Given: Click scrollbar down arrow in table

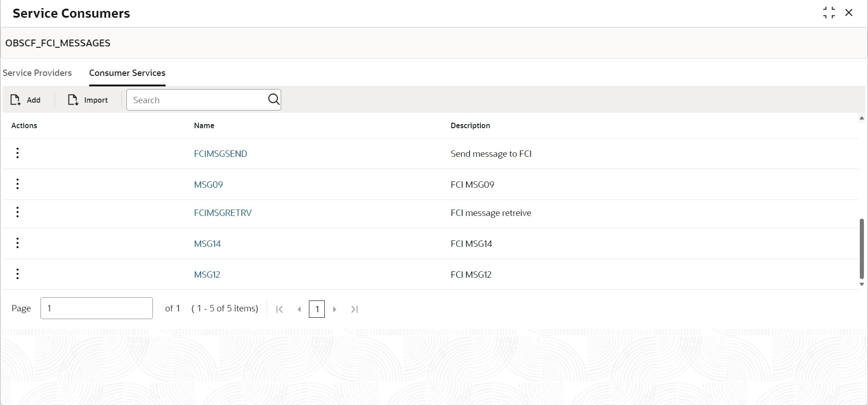Looking at the screenshot, I should (x=862, y=284).
